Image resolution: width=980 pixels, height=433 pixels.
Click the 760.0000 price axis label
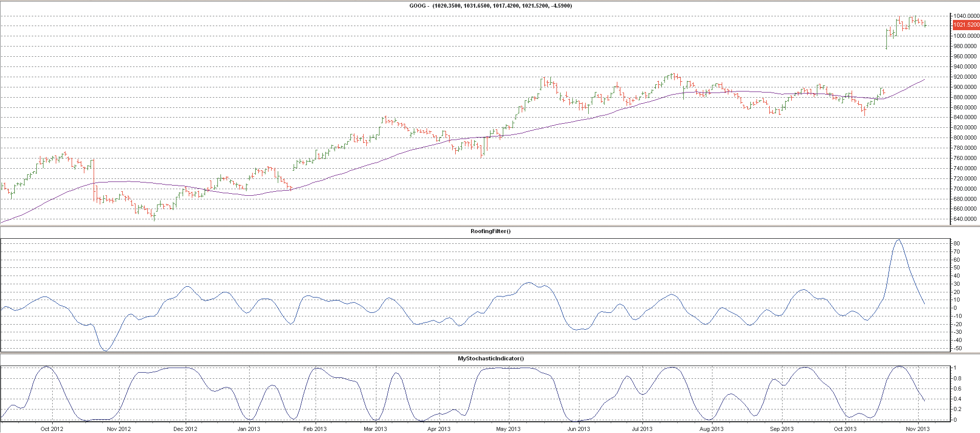click(966, 158)
